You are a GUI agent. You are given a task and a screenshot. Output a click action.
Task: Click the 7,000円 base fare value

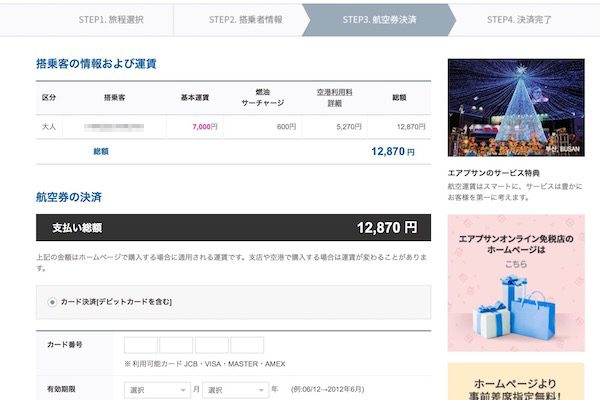coord(205,127)
